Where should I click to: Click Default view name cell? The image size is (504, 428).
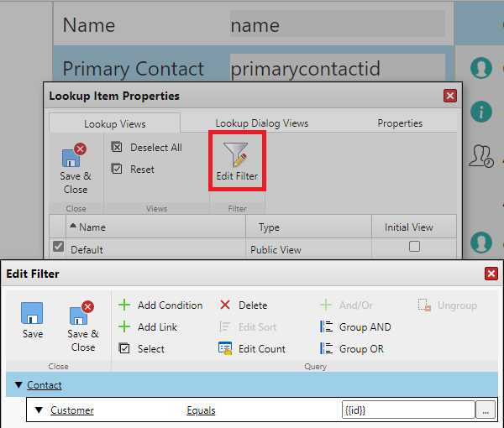(156, 249)
